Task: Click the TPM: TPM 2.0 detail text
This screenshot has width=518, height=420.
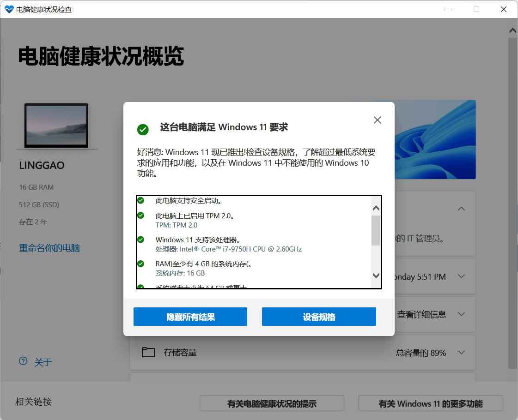Action: (177, 225)
